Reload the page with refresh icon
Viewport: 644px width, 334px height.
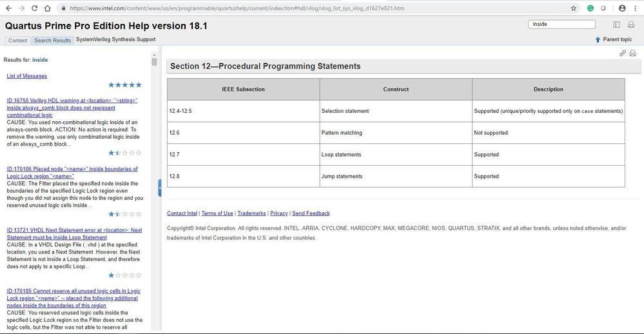[x=35, y=8]
